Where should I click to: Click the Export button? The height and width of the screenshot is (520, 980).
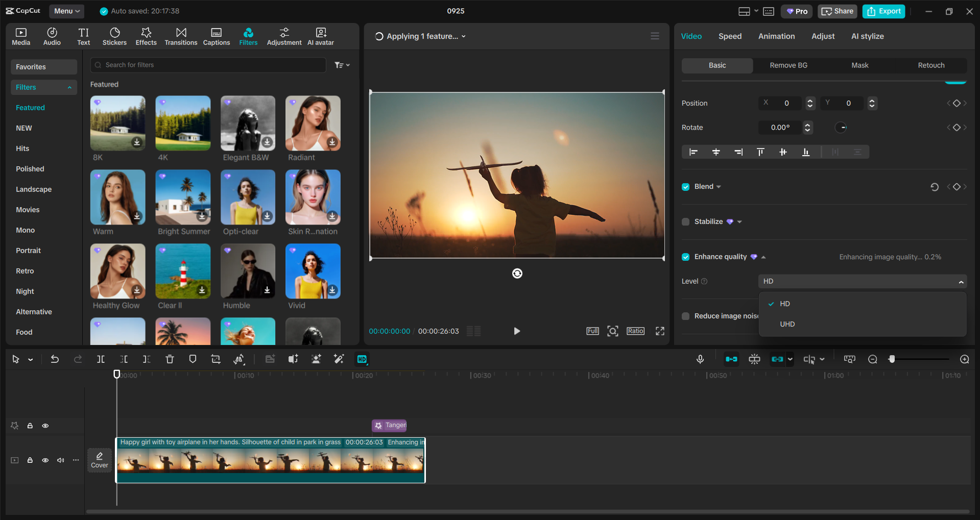click(x=883, y=11)
